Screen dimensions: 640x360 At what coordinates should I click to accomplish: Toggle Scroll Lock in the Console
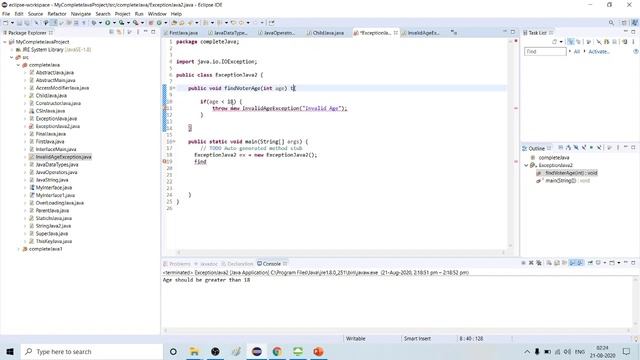556,263
